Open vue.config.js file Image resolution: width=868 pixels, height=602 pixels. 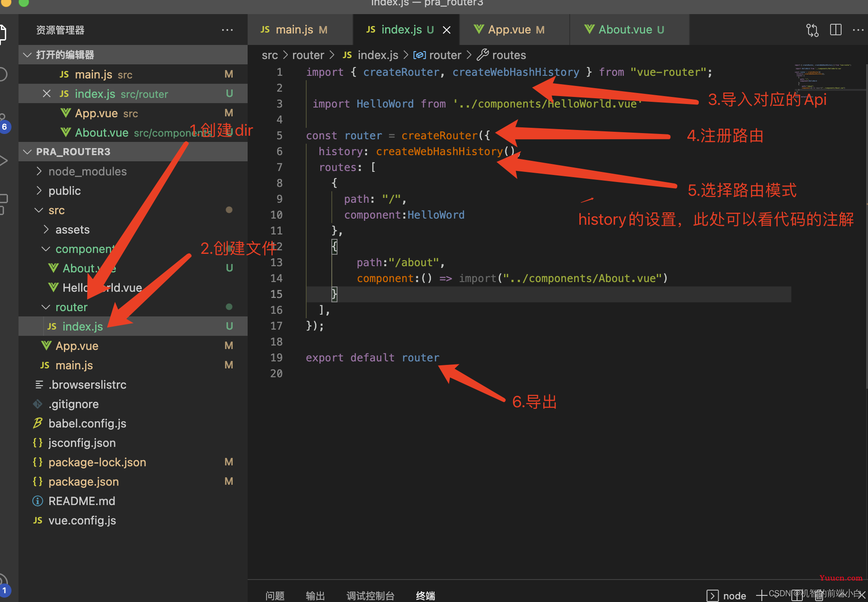point(133,520)
